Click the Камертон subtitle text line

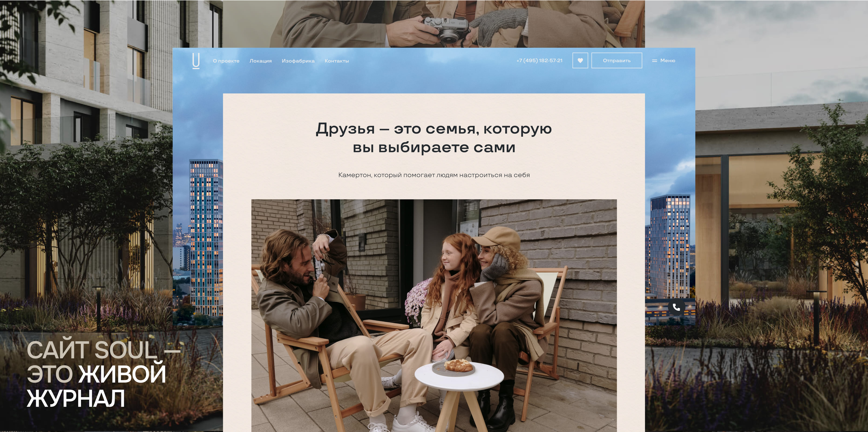(x=434, y=175)
